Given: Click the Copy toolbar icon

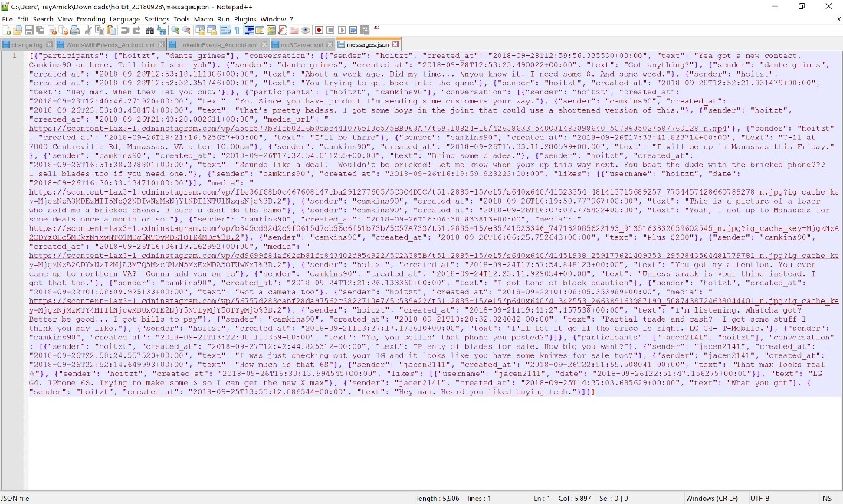Looking at the screenshot, I should (x=100, y=31).
